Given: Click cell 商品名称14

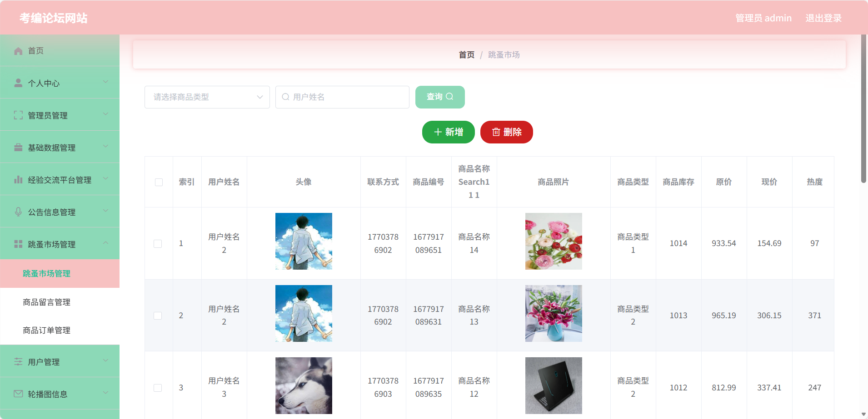Looking at the screenshot, I should [474, 243].
